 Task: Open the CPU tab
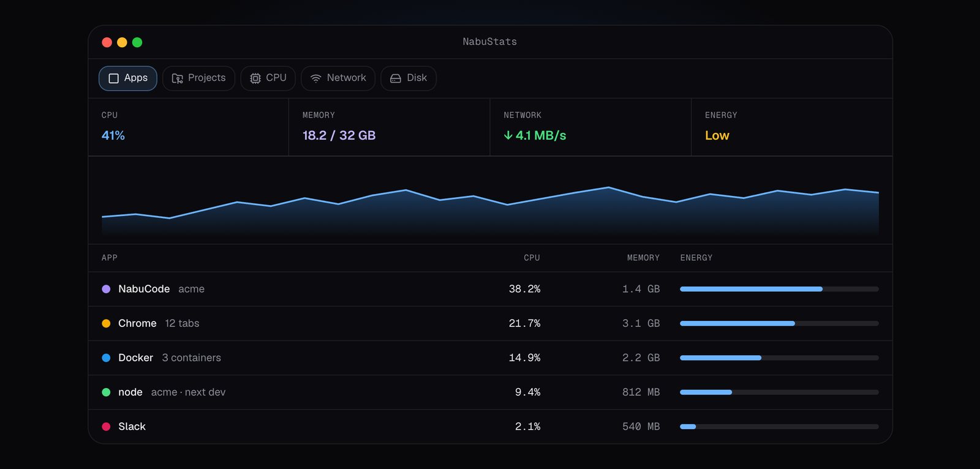pyautogui.click(x=268, y=78)
